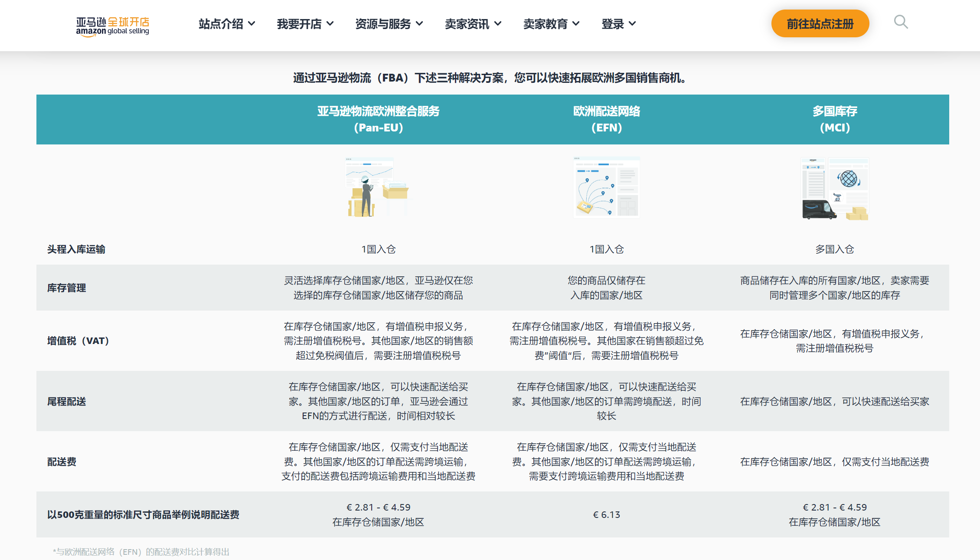The image size is (980, 560).
Task: Open the 我要开店 menu
Action: pyautogui.click(x=305, y=24)
